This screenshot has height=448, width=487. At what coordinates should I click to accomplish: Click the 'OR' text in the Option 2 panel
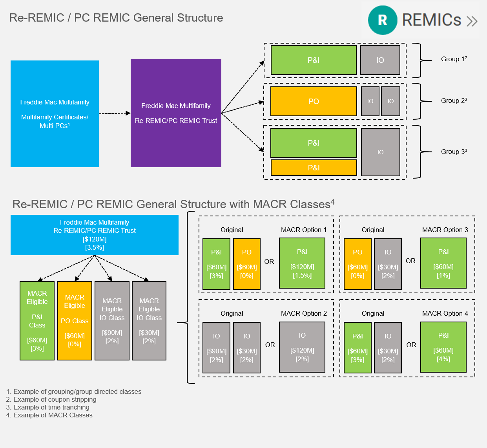point(270,345)
